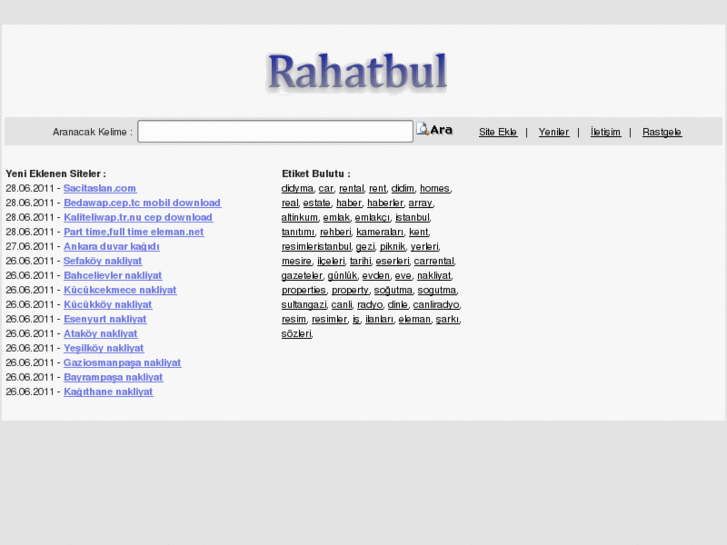Select the haber tag
The height and width of the screenshot is (545, 727).
349,203
